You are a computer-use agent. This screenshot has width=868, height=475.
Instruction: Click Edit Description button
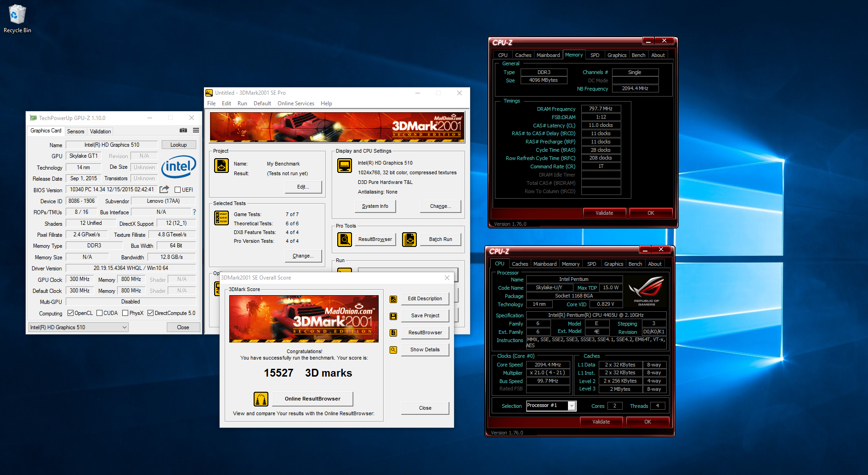point(425,298)
